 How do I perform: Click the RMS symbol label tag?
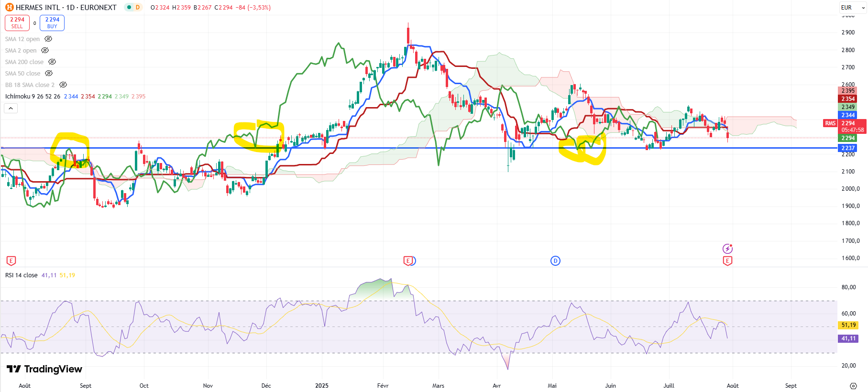830,123
